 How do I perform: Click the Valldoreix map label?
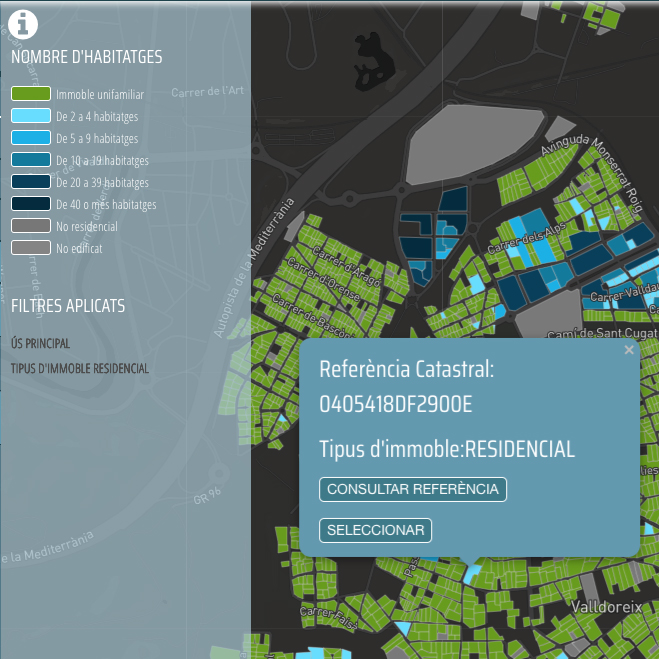tap(606, 607)
